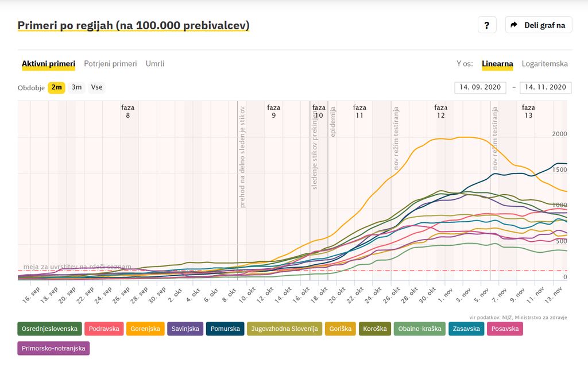Toggle Pomurska legend chip
The height and width of the screenshot is (378, 588).
[x=225, y=329]
